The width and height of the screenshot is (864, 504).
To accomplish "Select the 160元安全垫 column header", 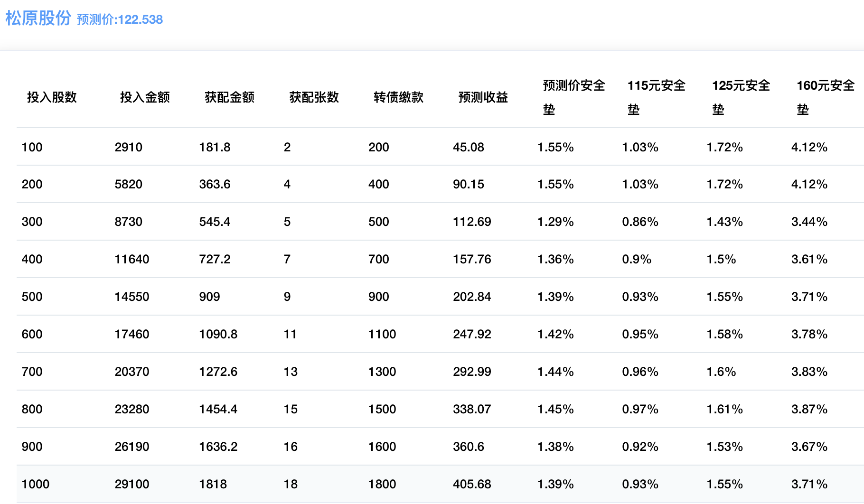I will point(825,97).
